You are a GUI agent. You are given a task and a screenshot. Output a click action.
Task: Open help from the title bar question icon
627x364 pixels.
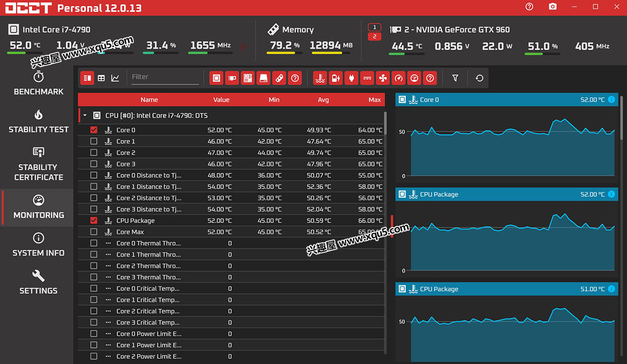coord(529,7)
